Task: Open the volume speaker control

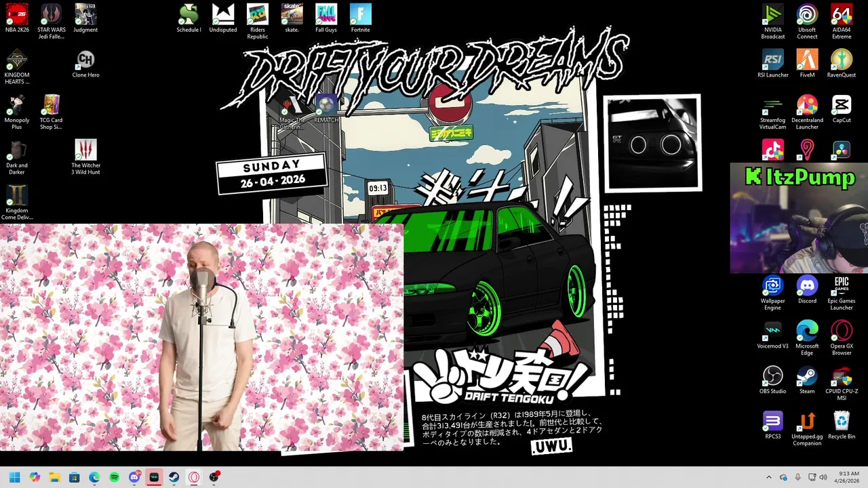Action: tap(823, 477)
